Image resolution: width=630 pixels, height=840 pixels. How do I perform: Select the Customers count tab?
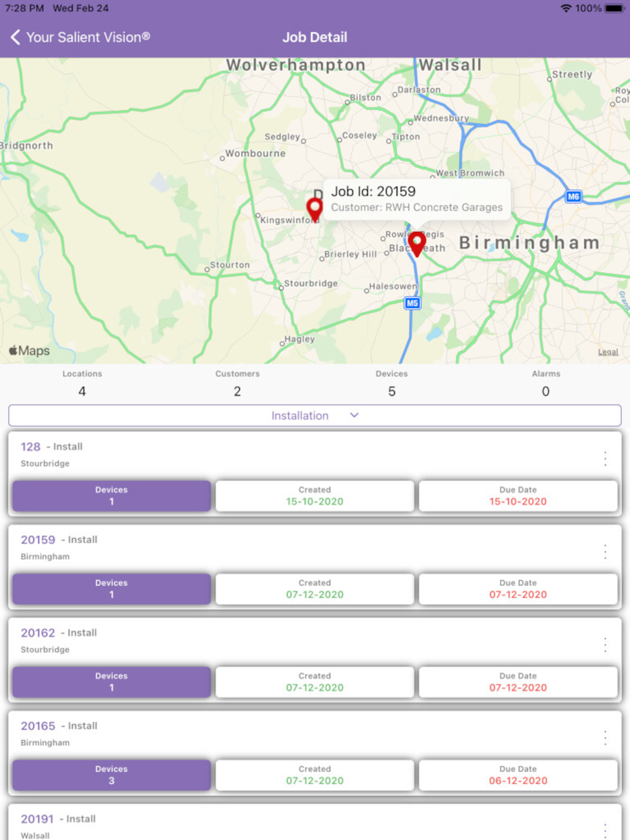tap(238, 383)
